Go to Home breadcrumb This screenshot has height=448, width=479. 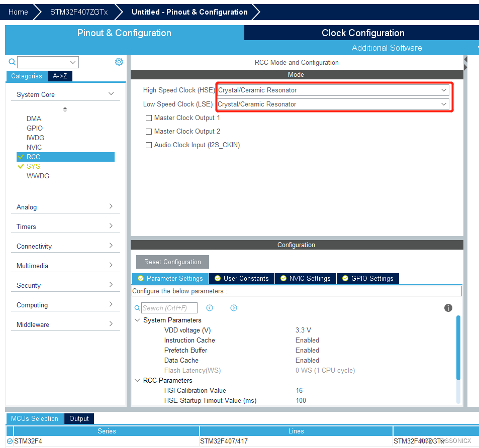[18, 12]
